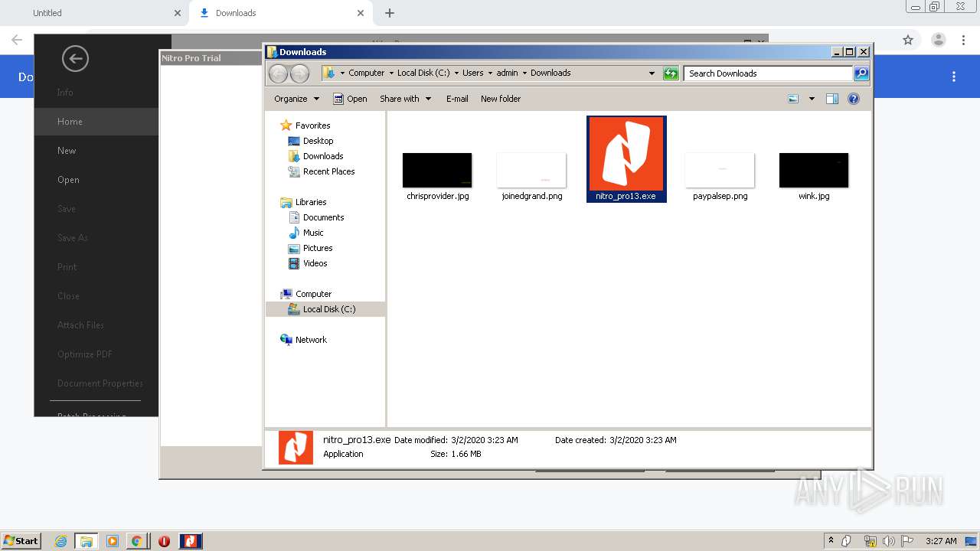Screen dimensions: 980x551
Task: Click Document Properties in Nitro menu
Action: click(x=100, y=383)
